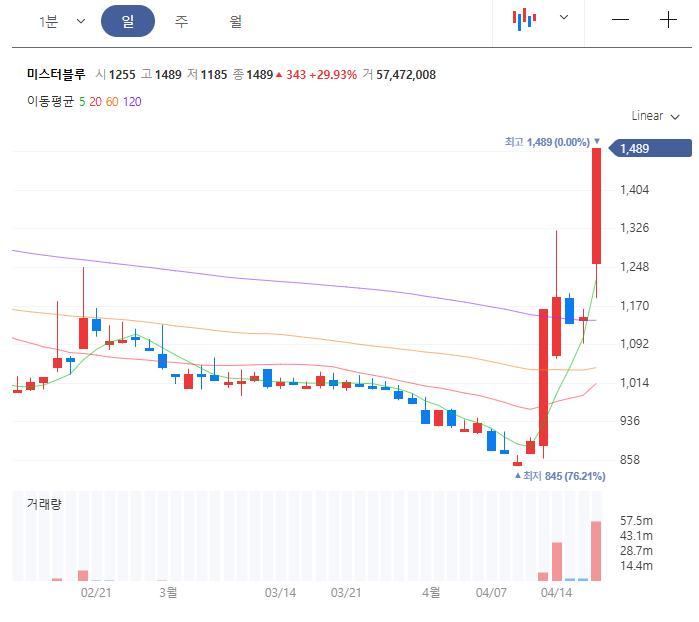
Task: Click the 1,014 price axis label
Action: (x=634, y=383)
